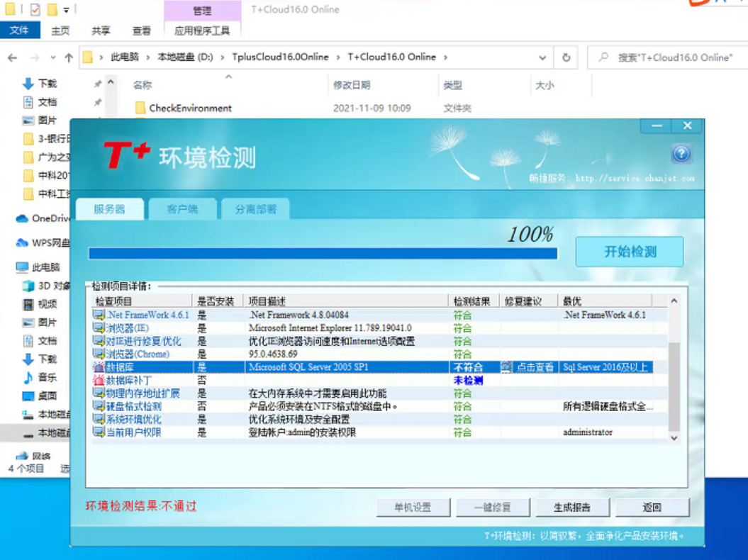
Task: Expand the address bar history dropdown
Action: [x=542, y=57]
